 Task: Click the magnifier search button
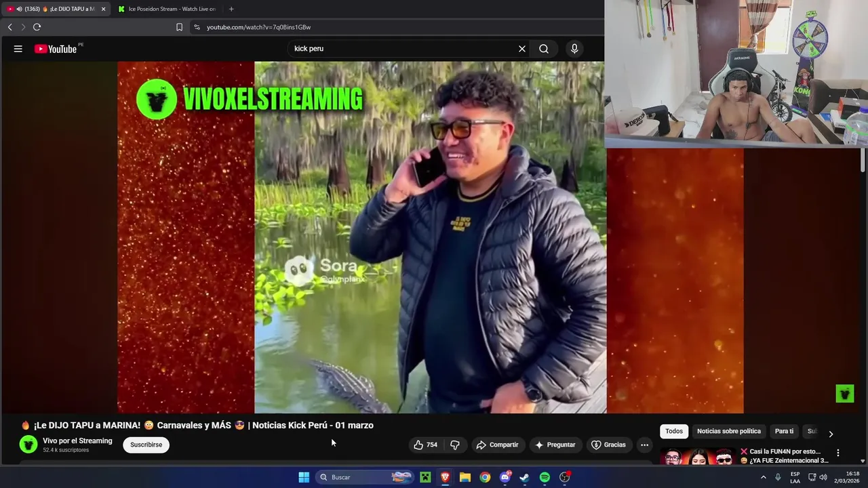click(x=544, y=49)
